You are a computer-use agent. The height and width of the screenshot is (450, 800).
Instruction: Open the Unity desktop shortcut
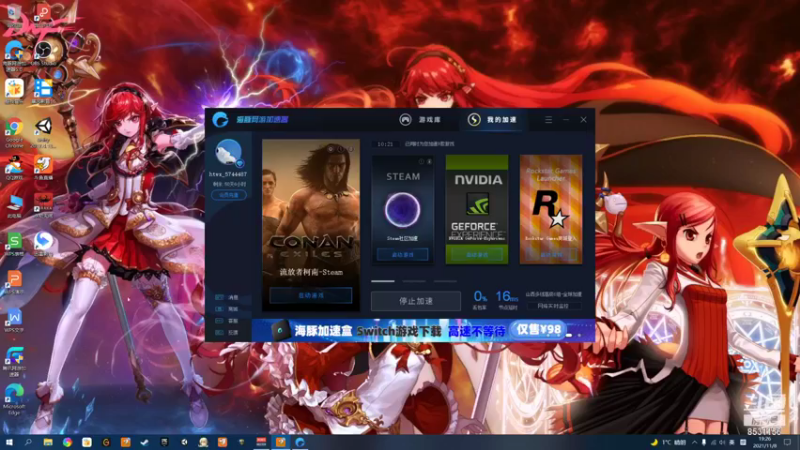click(43, 131)
